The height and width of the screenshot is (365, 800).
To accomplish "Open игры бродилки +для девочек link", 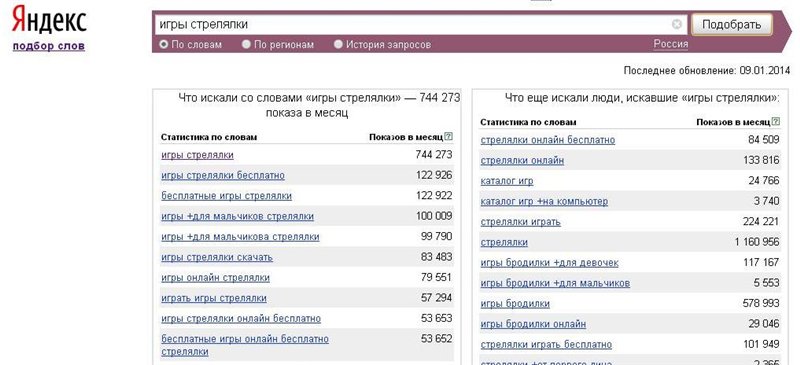I will click(x=549, y=262).
